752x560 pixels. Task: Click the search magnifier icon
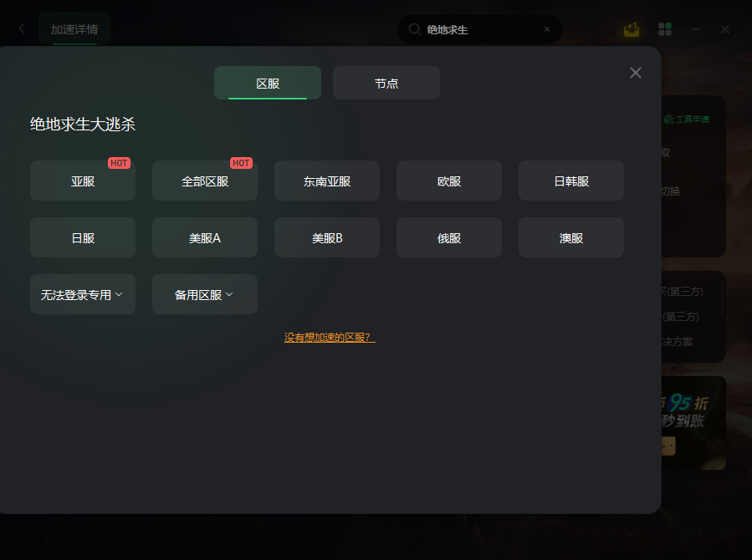point(414,29)
